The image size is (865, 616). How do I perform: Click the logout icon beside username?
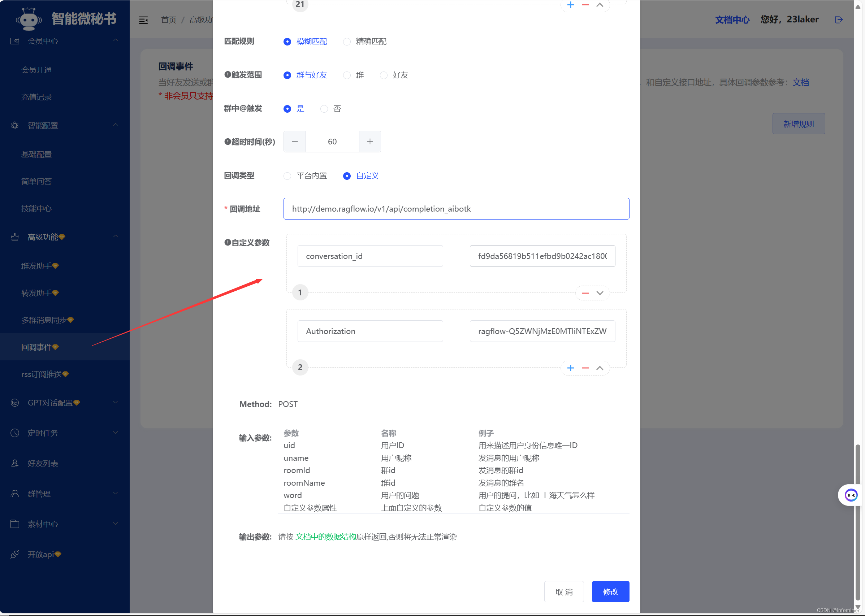click(839, 20)
